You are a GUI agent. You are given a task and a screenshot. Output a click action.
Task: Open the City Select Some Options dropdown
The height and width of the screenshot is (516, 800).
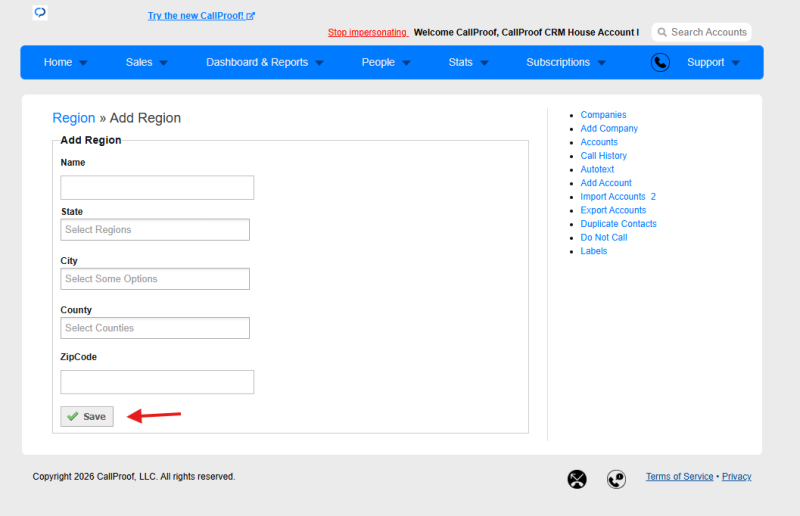[155, 279]
